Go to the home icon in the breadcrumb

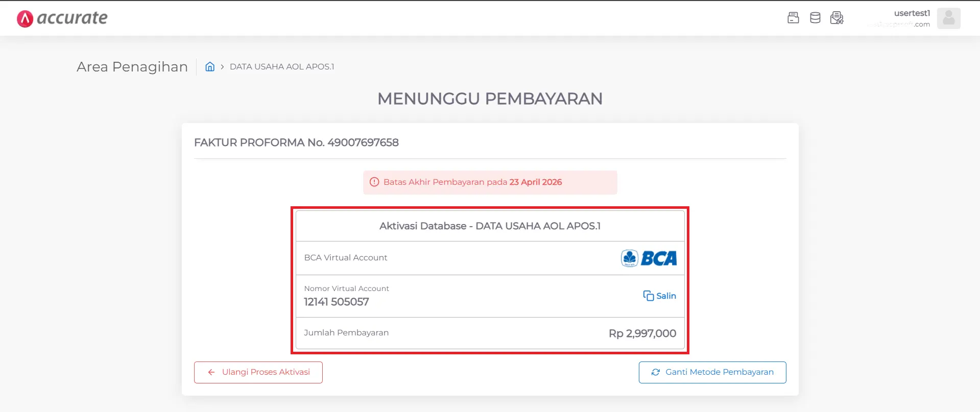210,66
